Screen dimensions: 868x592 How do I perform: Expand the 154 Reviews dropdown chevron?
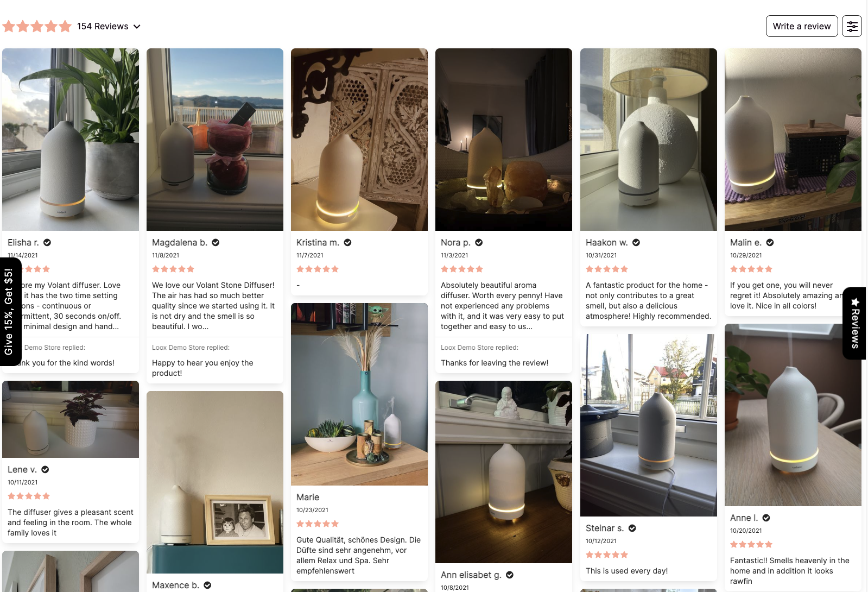(137, 27)
